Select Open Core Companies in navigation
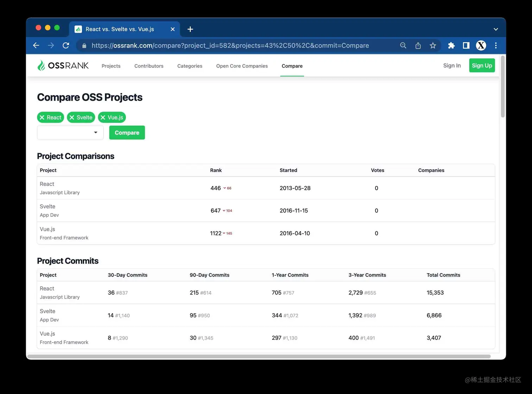 pyautogui.click(x=242, y=66)
